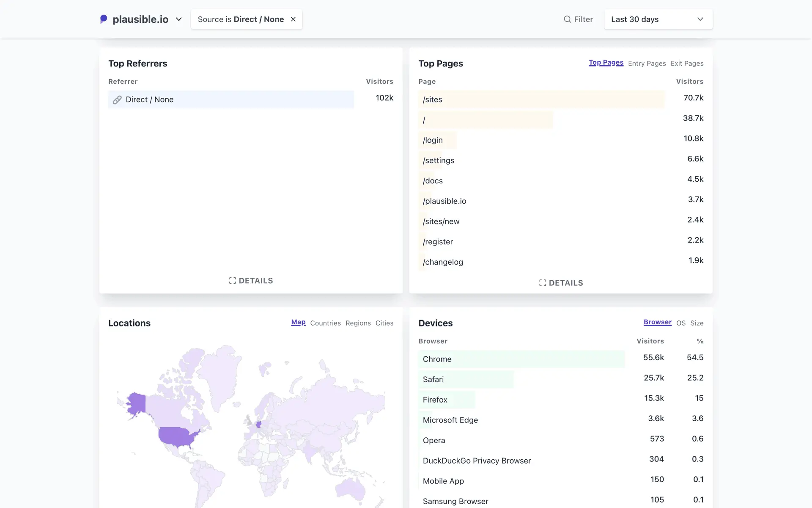Image resolution: width=812 pixels, height=508 pixels.
Task: Click the expand icon in Top Pages DETAILS
Action: tap(543, 283)
